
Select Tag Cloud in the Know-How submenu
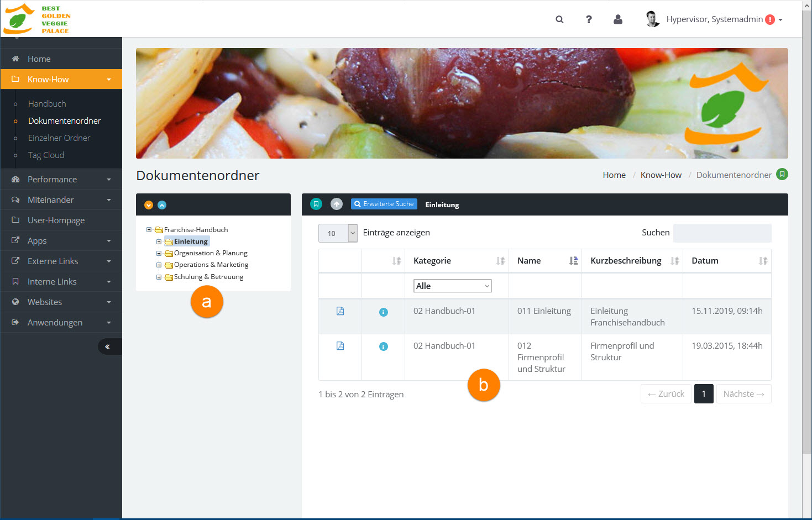(46, 155)
